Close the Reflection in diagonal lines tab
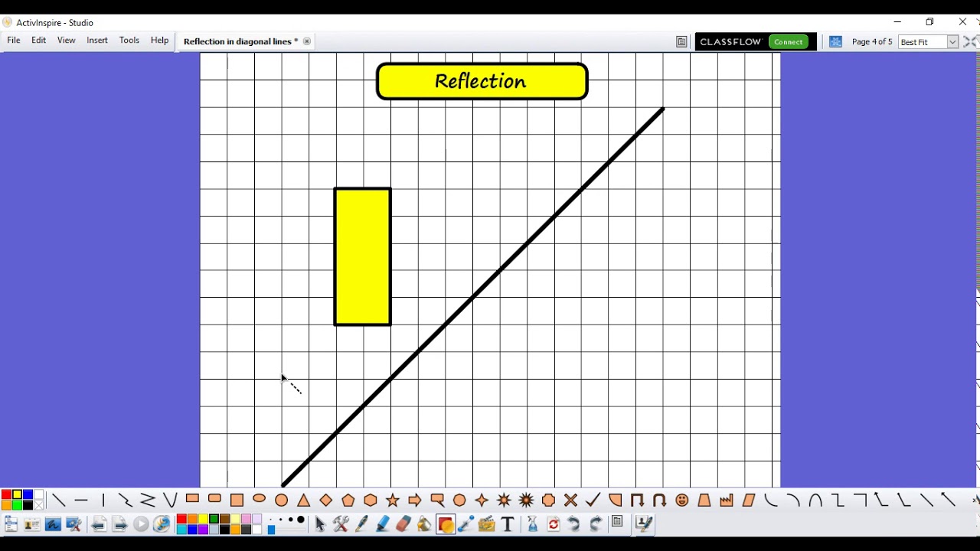Viewport: 980px width, 551px height. pyautogui.click(x=307, y=41)
